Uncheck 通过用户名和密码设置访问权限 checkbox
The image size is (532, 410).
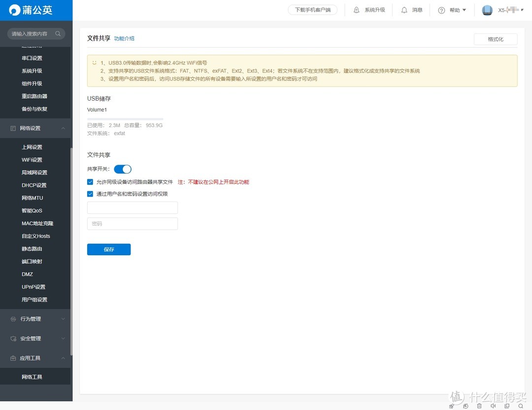(x=90, y=194)
